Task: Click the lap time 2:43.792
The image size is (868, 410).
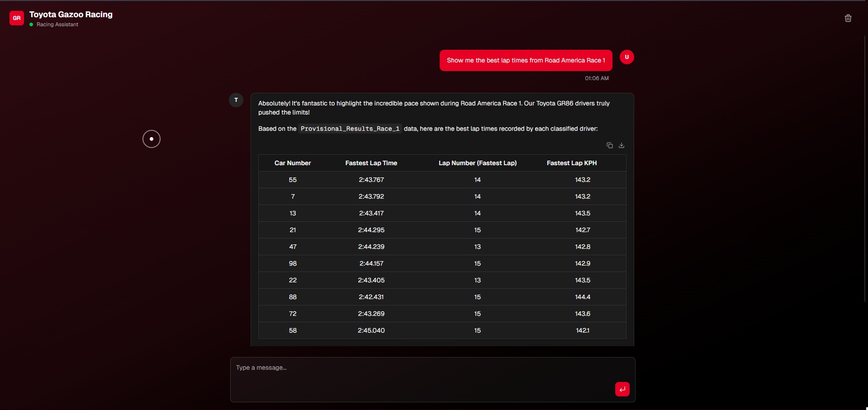Action: coord(371,196)
